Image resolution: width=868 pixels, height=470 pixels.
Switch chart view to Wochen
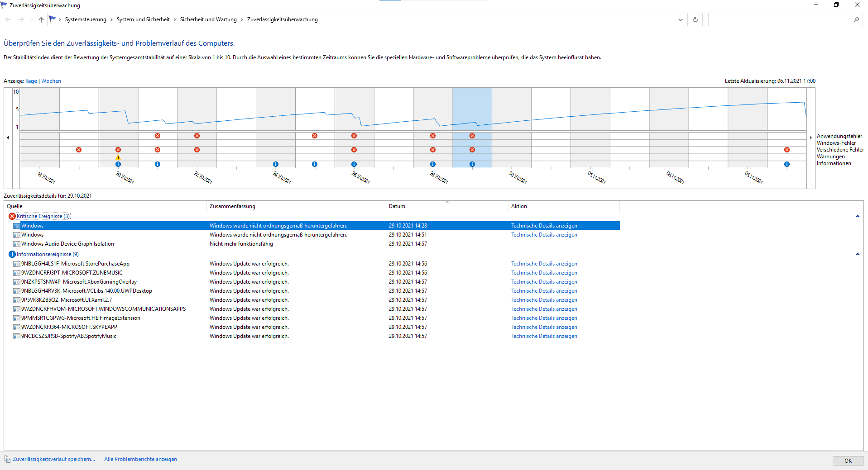(51, 81)
